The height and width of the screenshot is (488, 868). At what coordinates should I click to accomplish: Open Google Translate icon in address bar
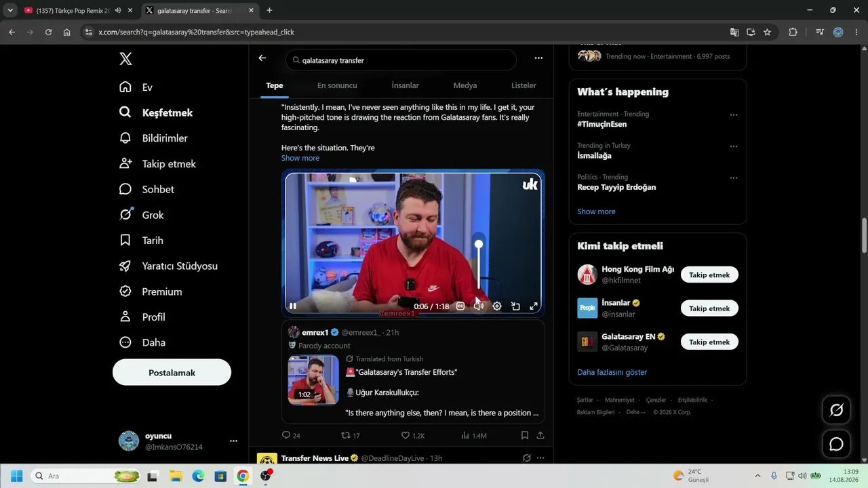click(734, 32)
